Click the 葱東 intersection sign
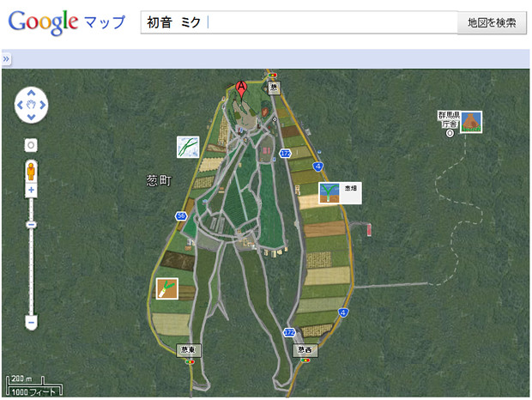532x400 pixels. coord(189,350)
